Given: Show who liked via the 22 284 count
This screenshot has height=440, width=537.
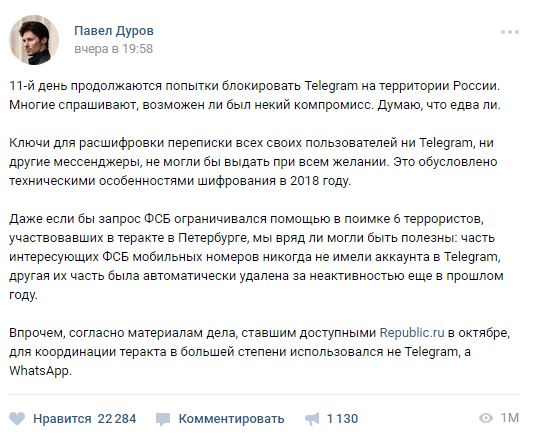Looking at the screenshot, I should coord(117,418).
